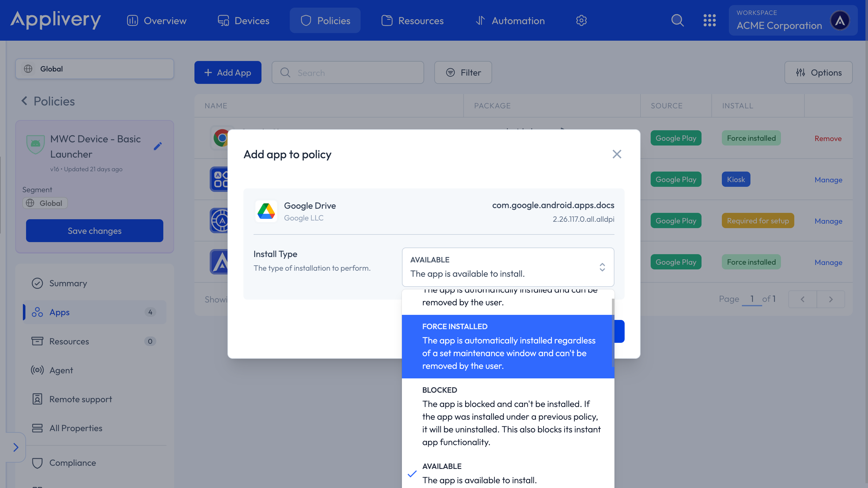
Task: Select the BLOCKED install type option
Action: (508, 416)
